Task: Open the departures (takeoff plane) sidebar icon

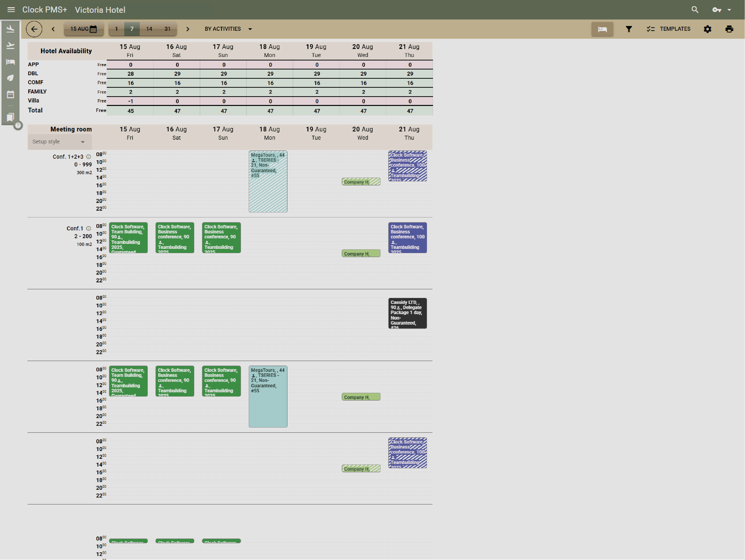Action: (x=10, y=45)
